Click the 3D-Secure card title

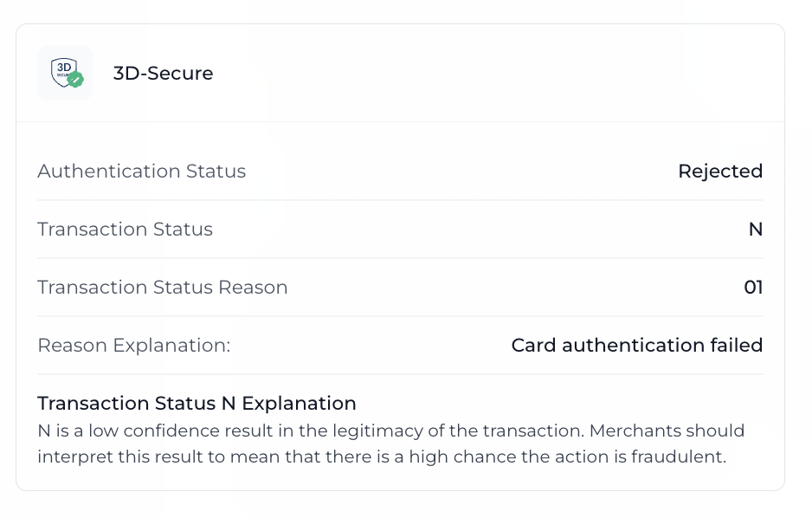coord(163,74)
